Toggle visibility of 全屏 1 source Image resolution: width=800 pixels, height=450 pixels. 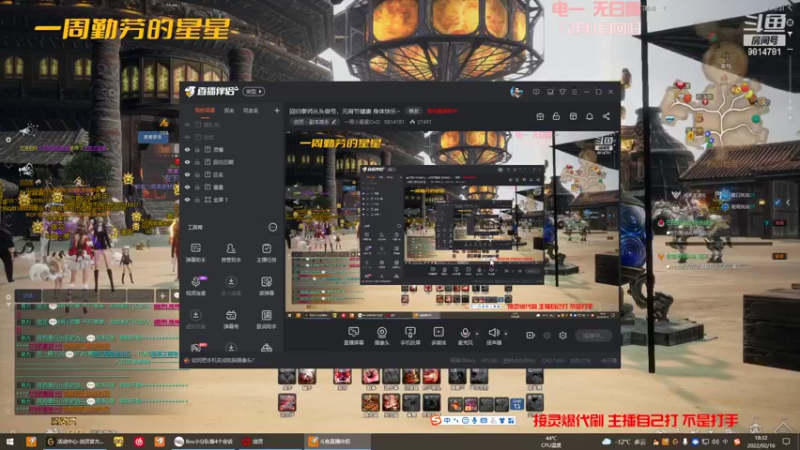(x=187, y=199)
